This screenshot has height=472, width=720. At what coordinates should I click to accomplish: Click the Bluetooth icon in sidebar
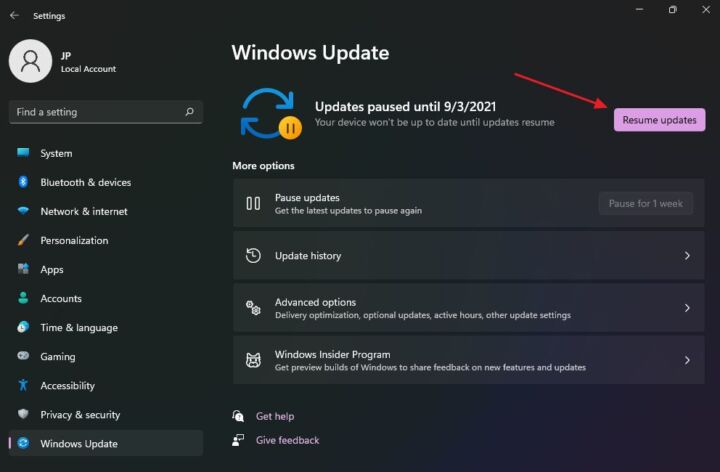tap(23, 182)
